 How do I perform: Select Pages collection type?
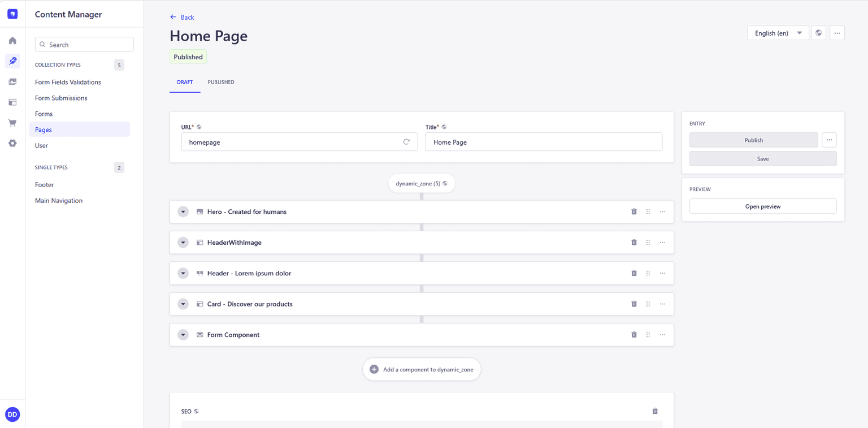click(x=80, y=129)
